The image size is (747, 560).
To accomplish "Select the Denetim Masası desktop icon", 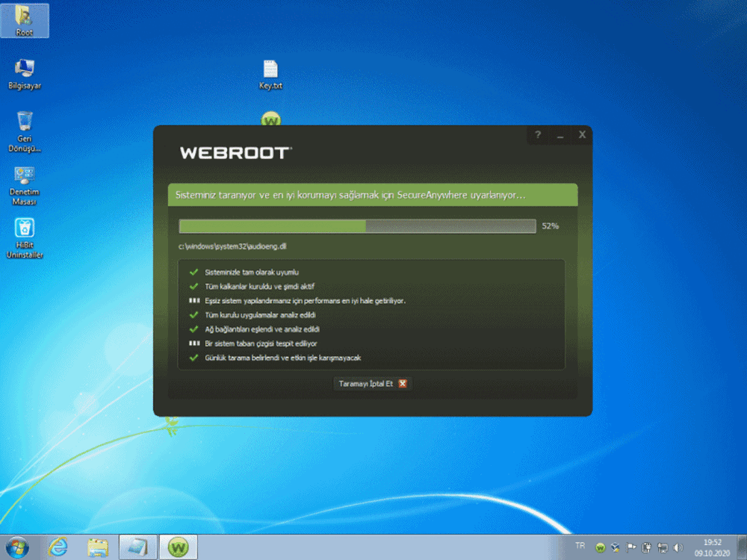I will pos(25,185).
